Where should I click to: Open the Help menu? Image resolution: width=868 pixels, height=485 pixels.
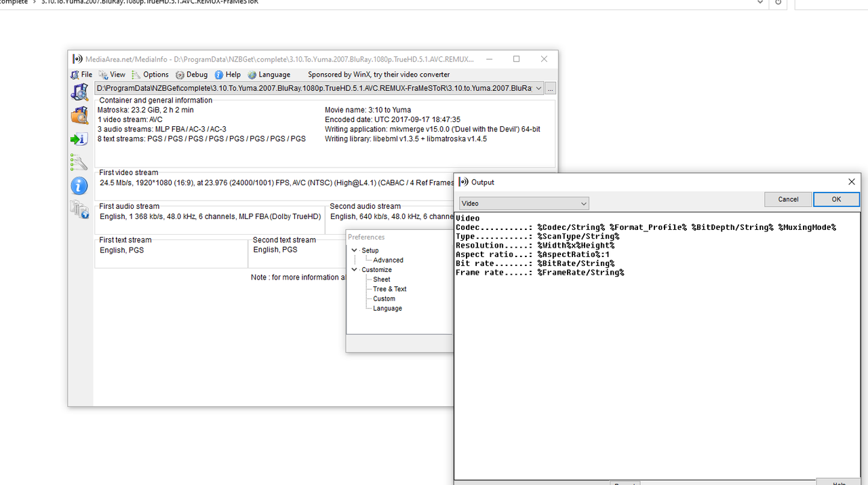228,75
